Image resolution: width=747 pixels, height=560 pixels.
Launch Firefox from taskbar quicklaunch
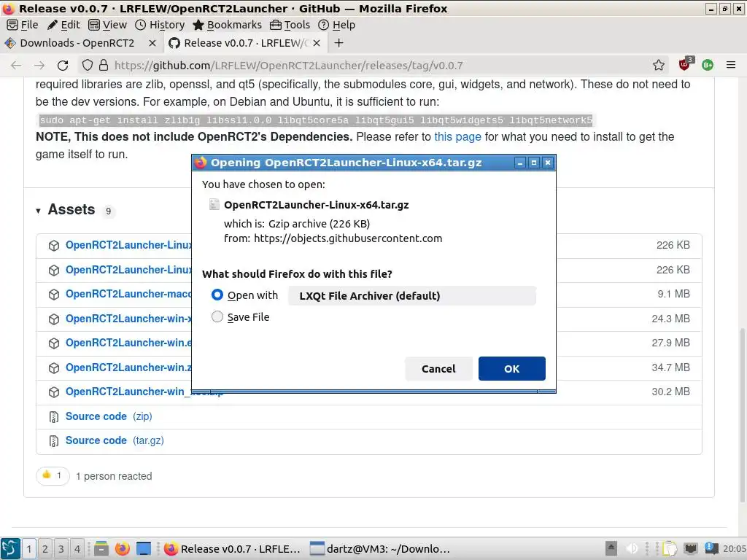tap(123, 548)
